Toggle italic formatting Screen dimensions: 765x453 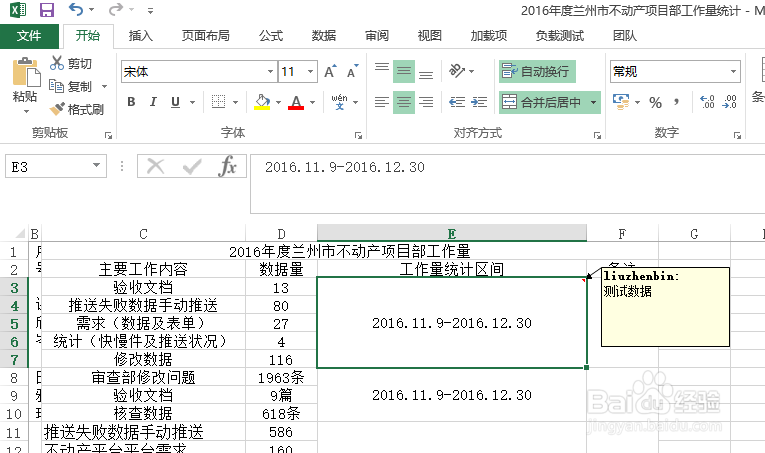click(x=153, y=102)
